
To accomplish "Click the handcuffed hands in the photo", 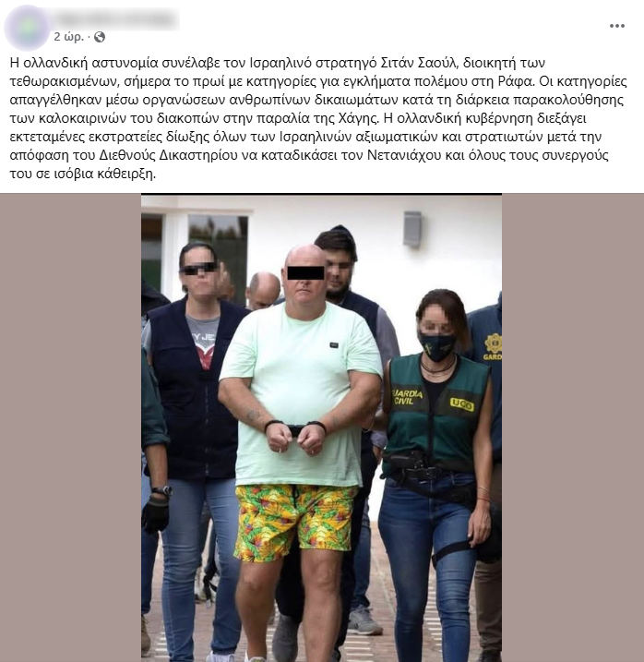I will [296, 439].
